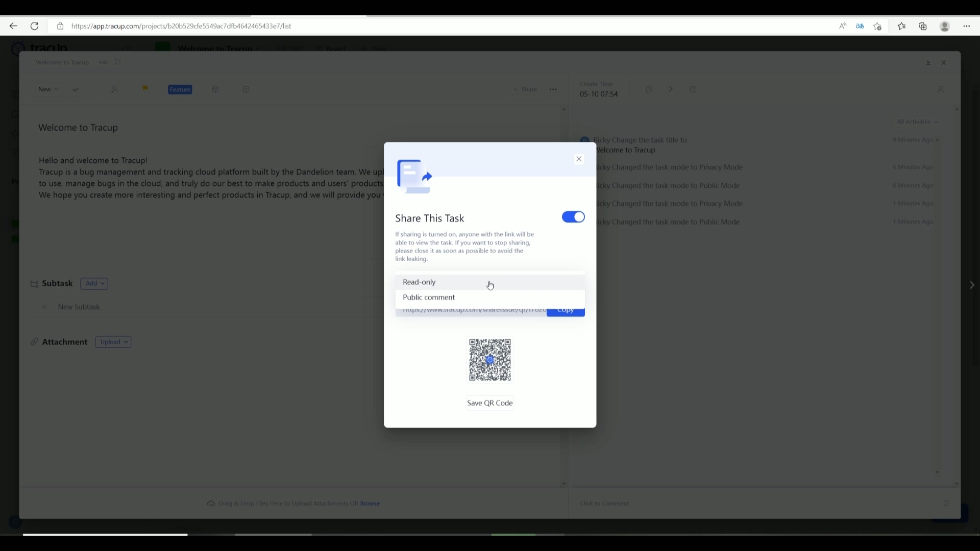Screen dimensions: 980x551
Task: Click the Save QR Code button
Action: pos(489,403)
